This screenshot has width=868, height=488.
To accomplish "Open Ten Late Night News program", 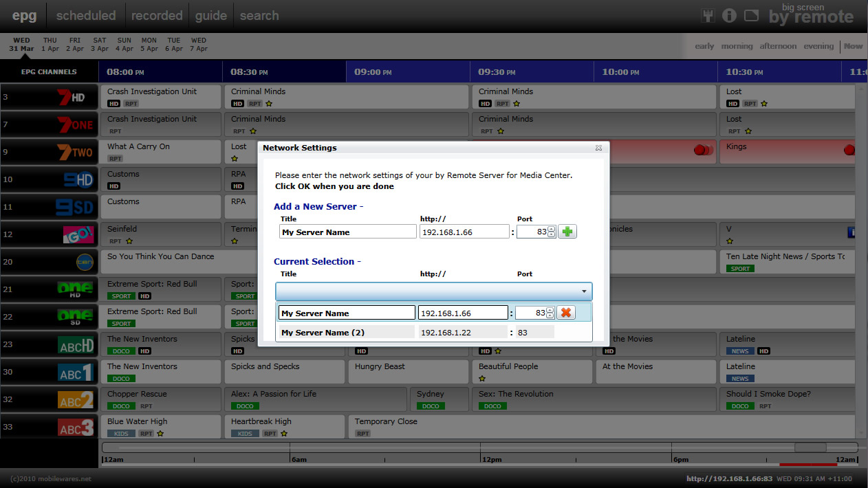I will pyautogui.click(x=788, y=262).
